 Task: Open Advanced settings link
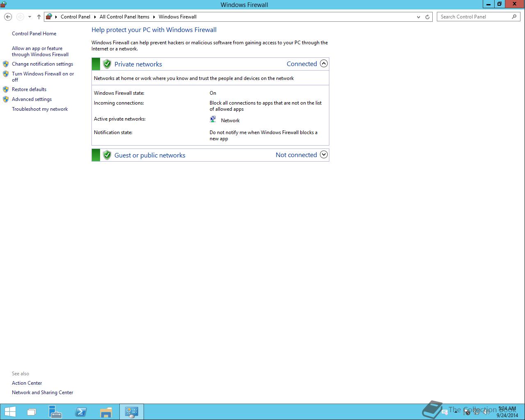(x=32, y=99)
